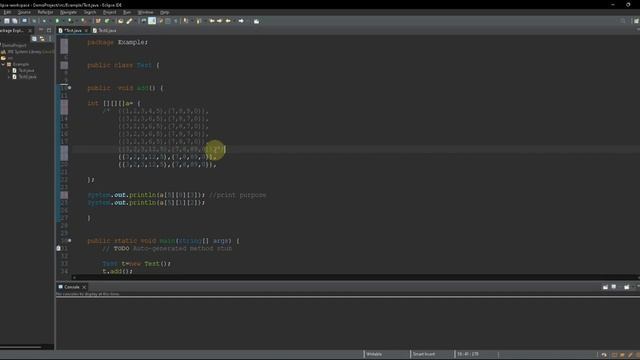Open the Window menu
The height and width of the screenshot is (360, 640).
coord(145,12)
